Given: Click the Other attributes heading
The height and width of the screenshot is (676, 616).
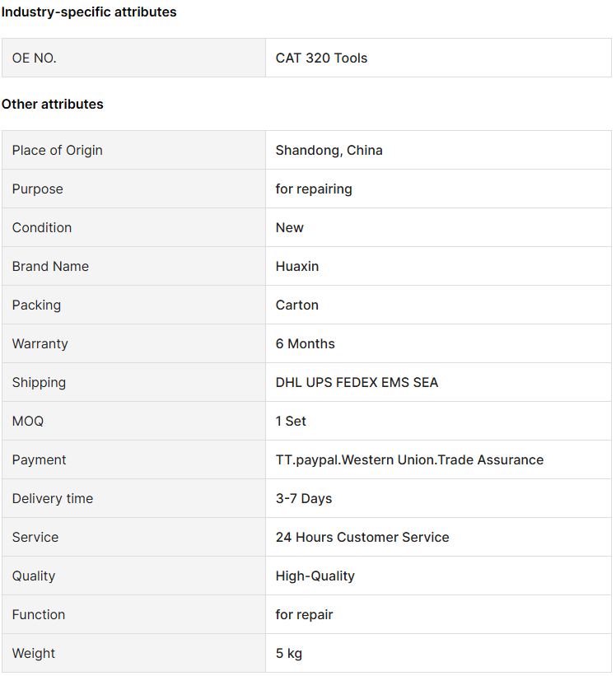Looking at the screenshot, I should [52, 105].
